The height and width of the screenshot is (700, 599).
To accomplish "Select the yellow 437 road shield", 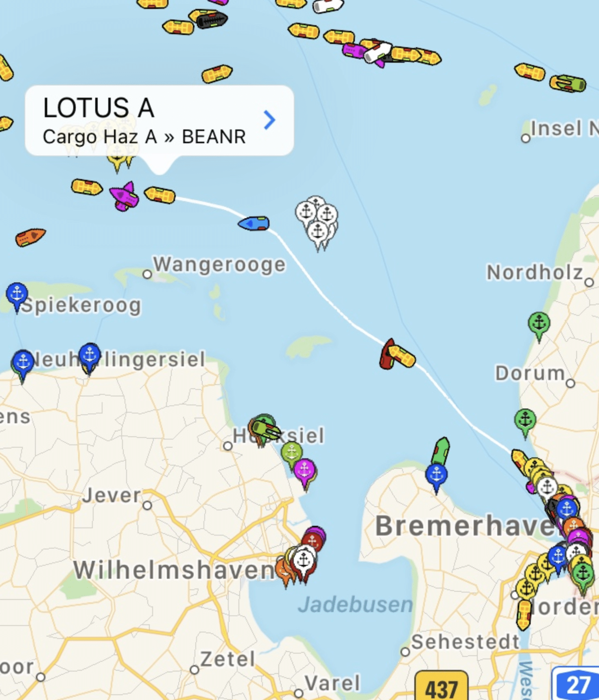I will 442,687.
